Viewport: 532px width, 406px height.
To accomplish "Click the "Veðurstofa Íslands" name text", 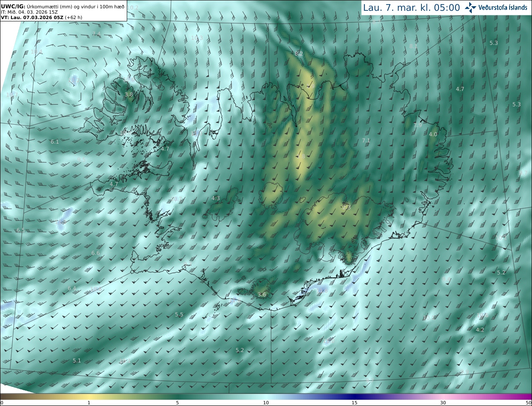I will click(x=503, y=7).
